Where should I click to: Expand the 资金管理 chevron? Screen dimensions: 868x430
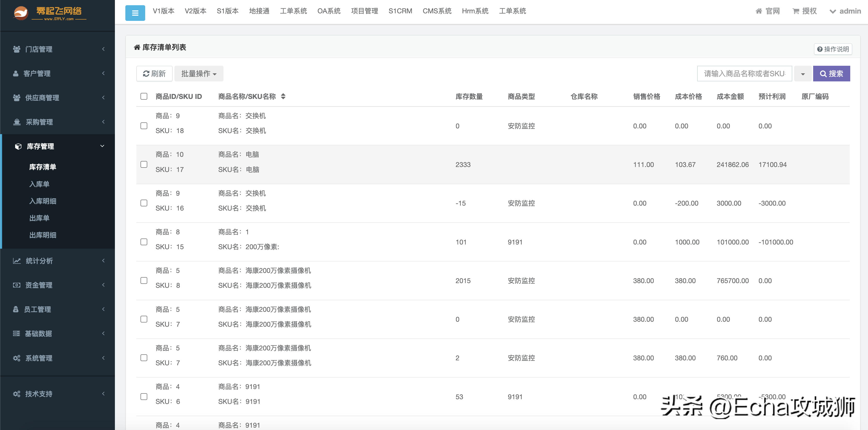[x=103, y=285]
